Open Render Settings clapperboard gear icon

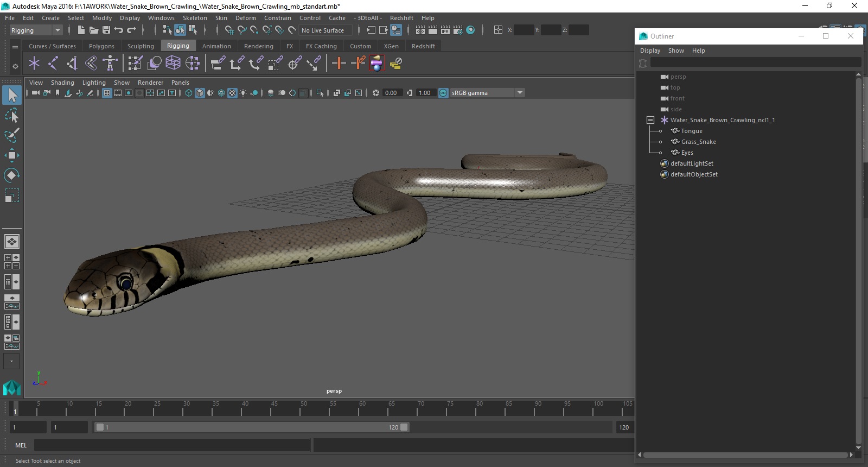click(458, 30)
